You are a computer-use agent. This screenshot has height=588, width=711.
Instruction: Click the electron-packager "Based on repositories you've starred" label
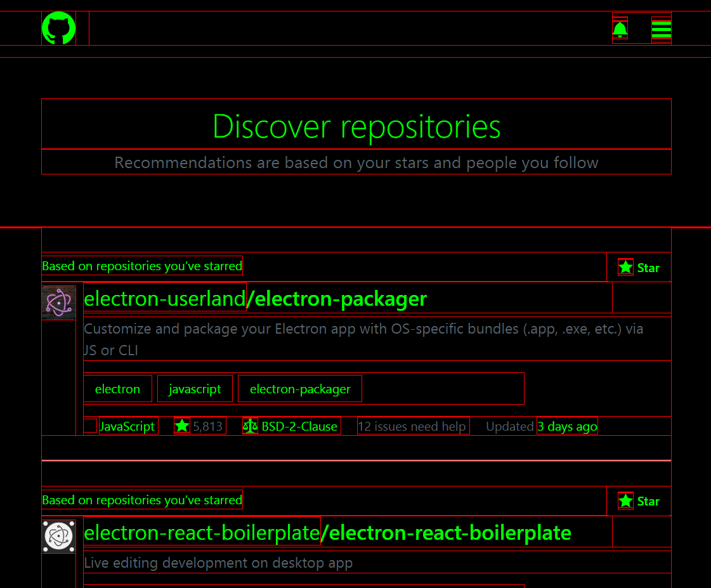click(x=142, y=266)
